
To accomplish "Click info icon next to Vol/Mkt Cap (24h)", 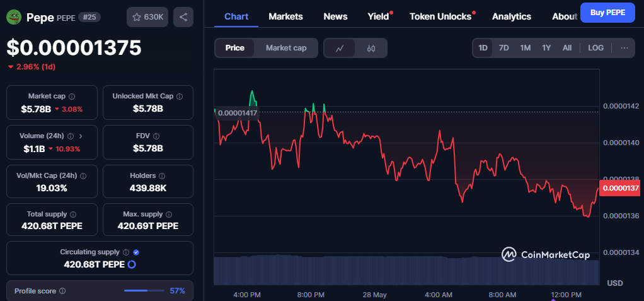I will coord(83,176).
